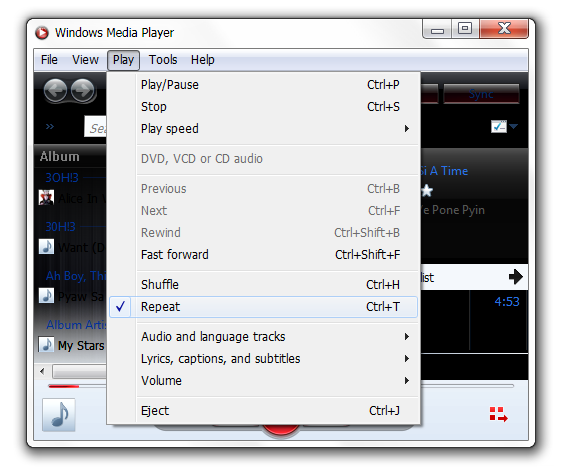The image size is (564, 469).
Task: Toggle the Shuffle option
Action: (x=264, y=284)
